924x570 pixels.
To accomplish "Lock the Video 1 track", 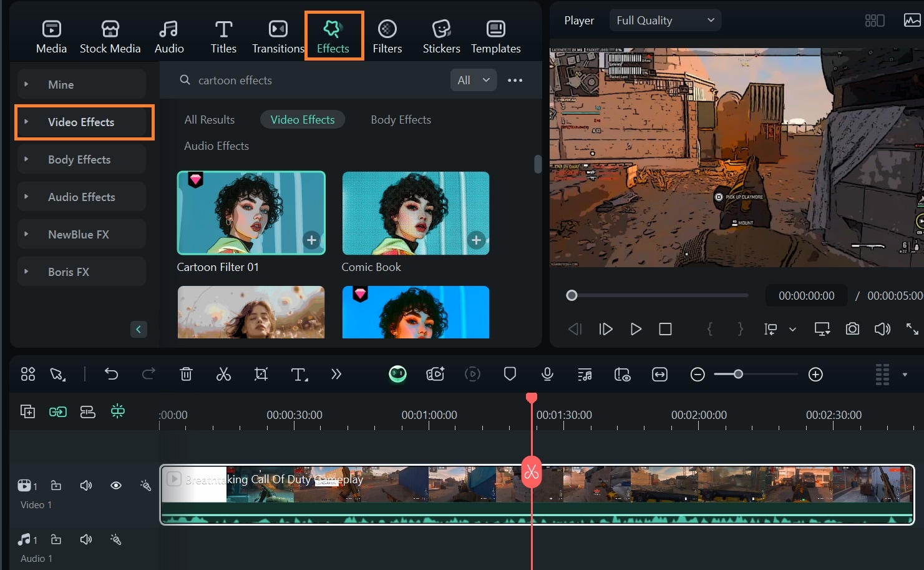I will [x=56, y=485].
